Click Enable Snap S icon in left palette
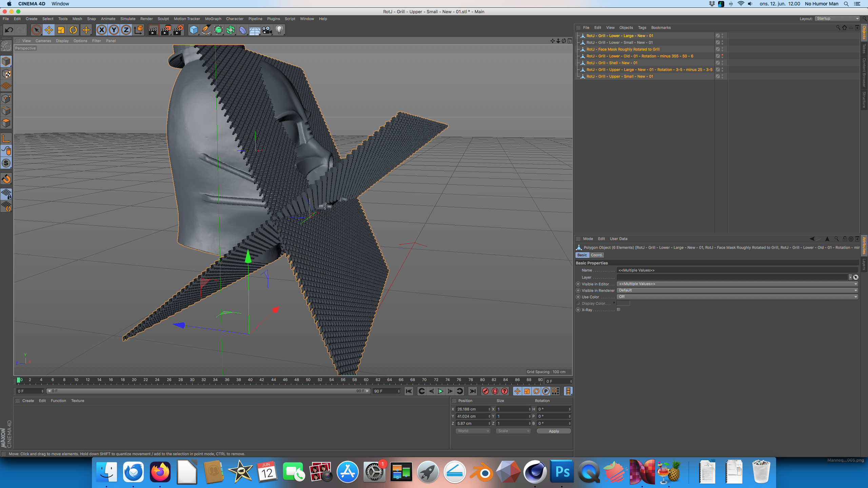This screenshot has height=488, width=868. pos(6,163)
